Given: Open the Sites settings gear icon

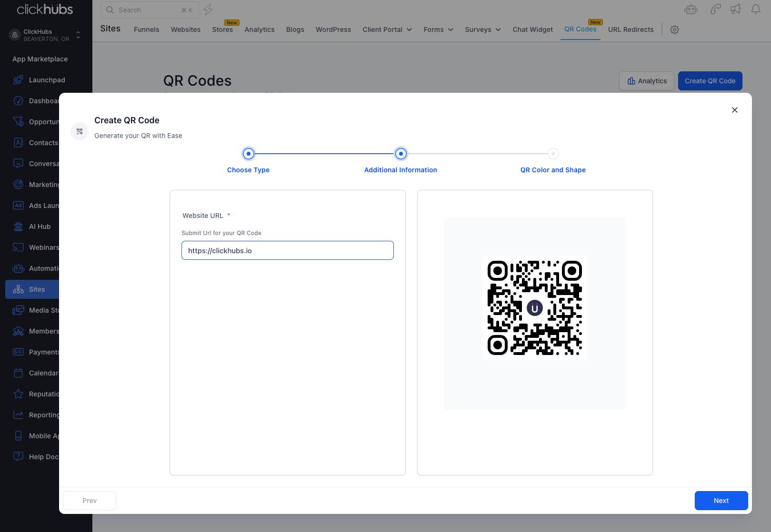Looking at the screenshot, I should pyautogui.click(x=674, y=30).
